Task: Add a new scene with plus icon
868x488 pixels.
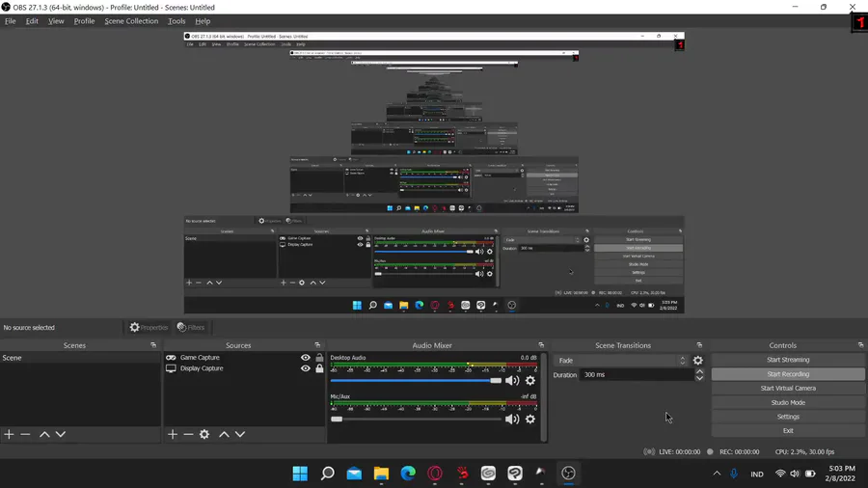Action: [9, 434]
